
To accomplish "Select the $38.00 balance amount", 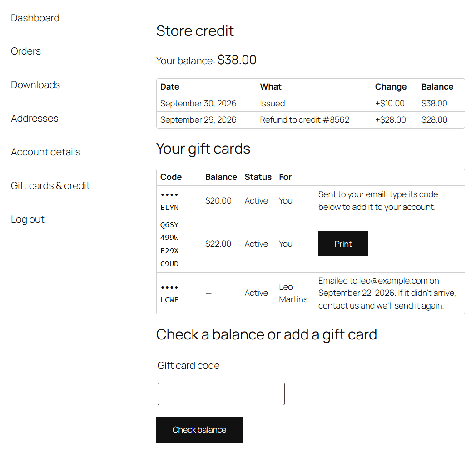I will (237, 60).
